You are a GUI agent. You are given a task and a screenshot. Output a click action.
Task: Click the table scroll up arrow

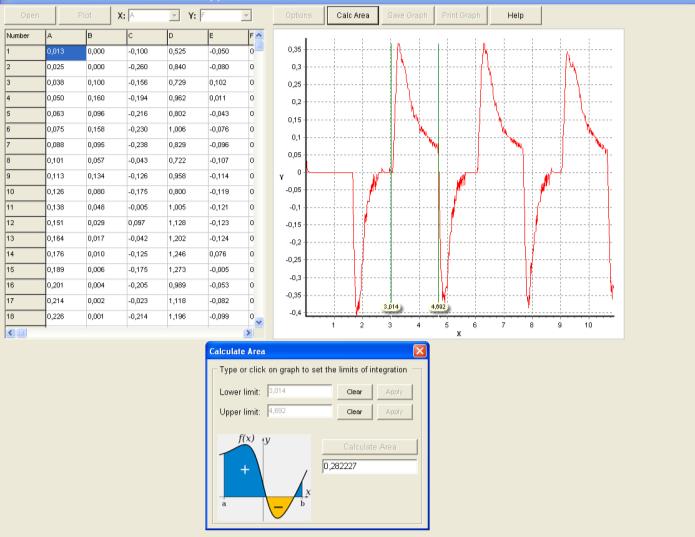(x=259, y=35)
